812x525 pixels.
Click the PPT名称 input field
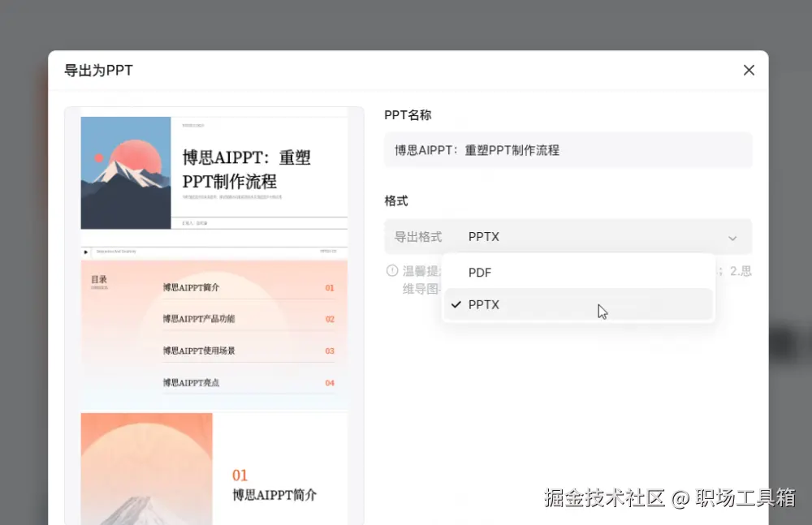coord(568,150)
